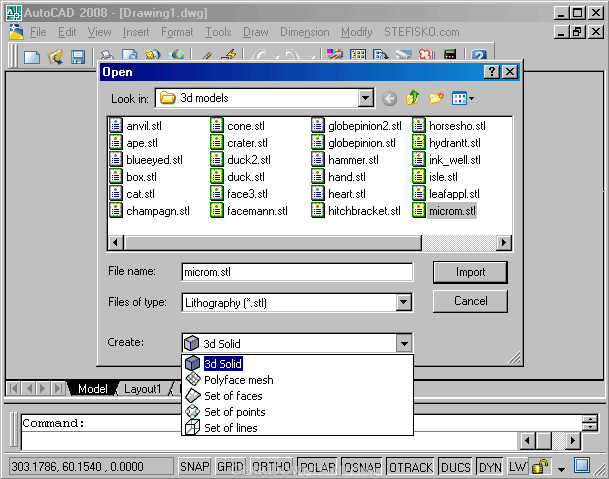Click the AutoCAD application title icon

(x=14, y=13)
